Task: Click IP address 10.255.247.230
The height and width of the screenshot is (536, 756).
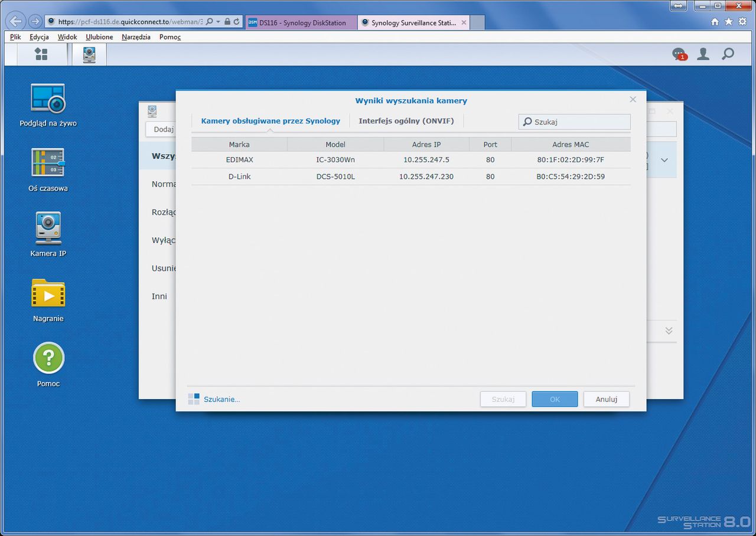Action: coord(426,176)
